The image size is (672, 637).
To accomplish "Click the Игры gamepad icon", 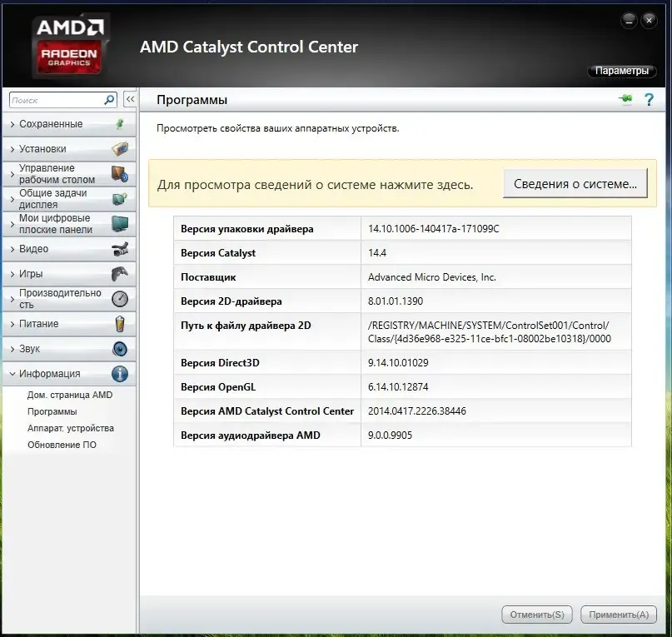I will click(x=120, y=273).
